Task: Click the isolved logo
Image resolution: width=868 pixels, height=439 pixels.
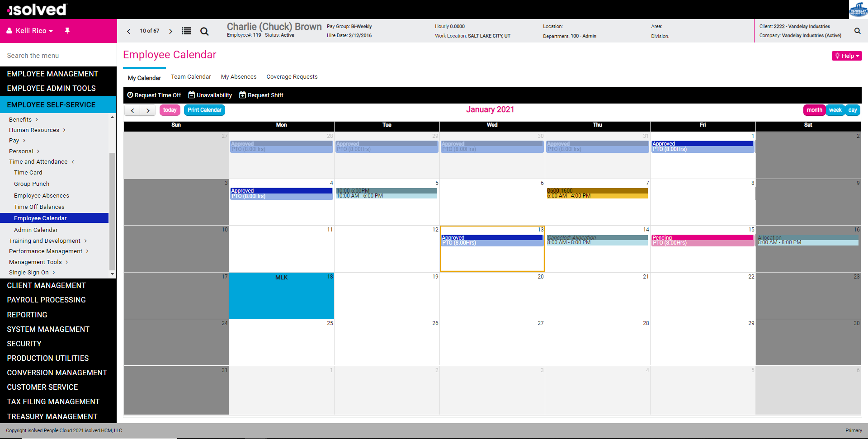Action: [36, 9]
